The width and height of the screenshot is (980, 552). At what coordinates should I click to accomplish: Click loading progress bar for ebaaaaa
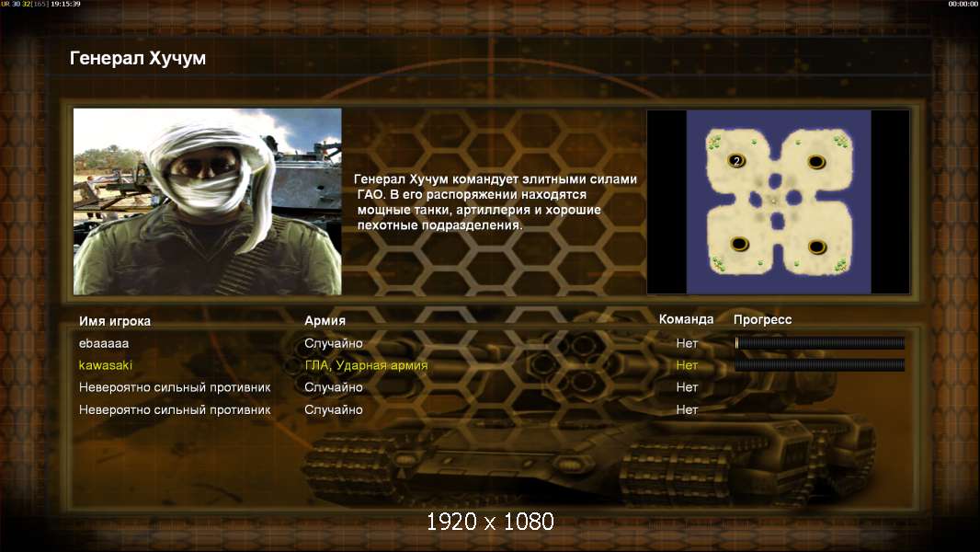(x=819, y=342)
